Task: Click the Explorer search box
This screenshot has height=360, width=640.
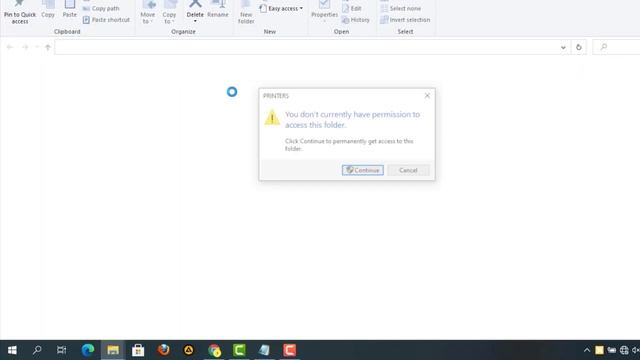Action: pyautogui.click(x=617, y=47)
